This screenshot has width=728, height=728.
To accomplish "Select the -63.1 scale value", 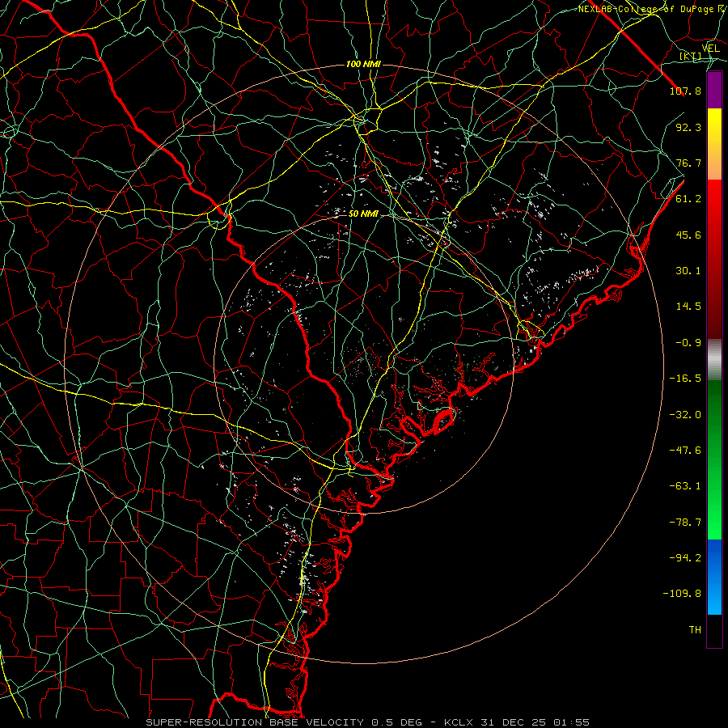I will pos(685,486).
